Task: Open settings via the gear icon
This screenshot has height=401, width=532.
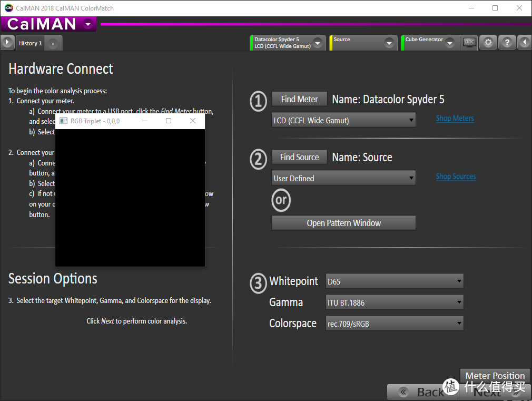Action: 488,43
